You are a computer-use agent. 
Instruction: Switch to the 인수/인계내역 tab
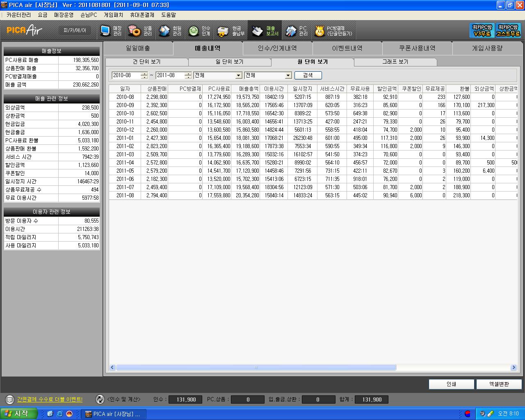tap(277, 48)
